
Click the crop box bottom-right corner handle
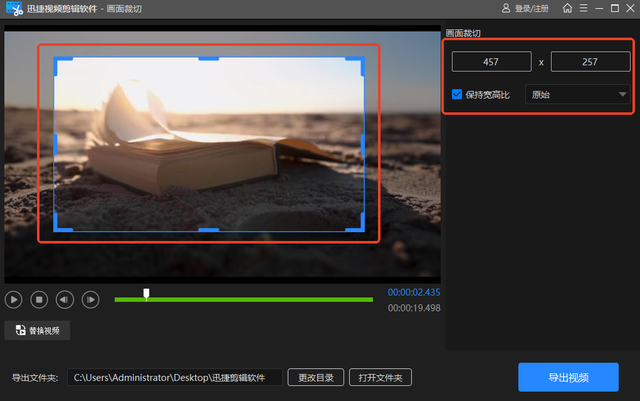coord(361,229)
